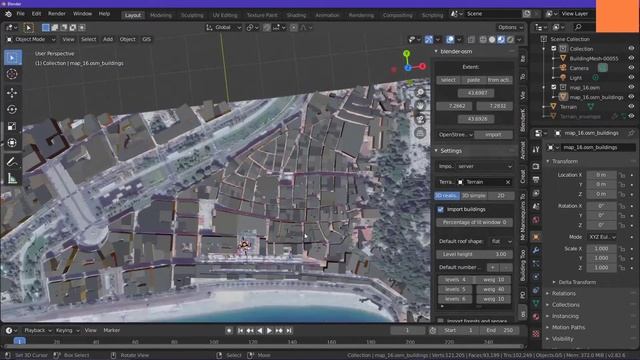Select the Move tool
640x360 pixels.
12,93
